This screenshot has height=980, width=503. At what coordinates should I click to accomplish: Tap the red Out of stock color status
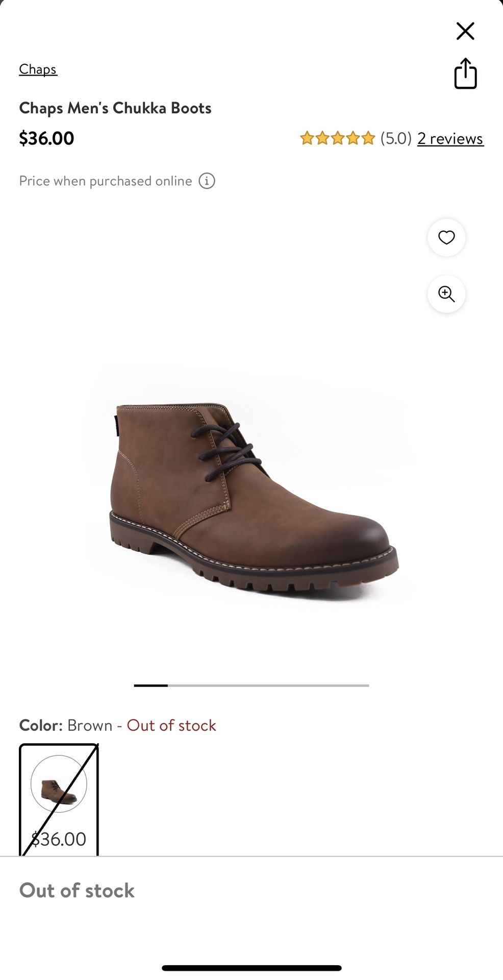point(171,725)
